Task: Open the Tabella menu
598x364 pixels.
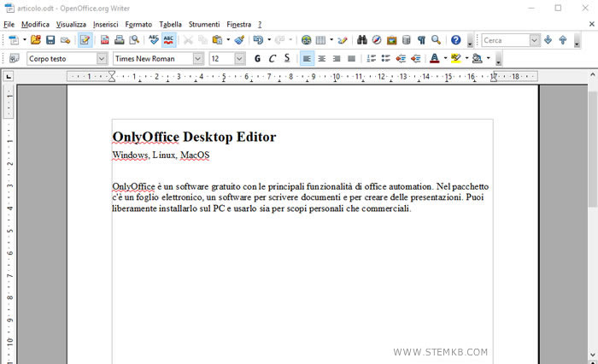Action: click(x=171, y=25)
